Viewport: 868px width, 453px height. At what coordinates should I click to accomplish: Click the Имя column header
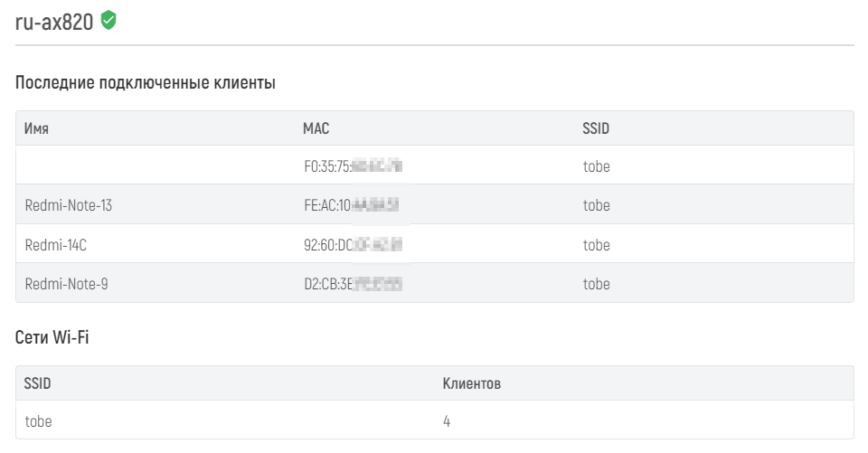(x=36, y=128)
